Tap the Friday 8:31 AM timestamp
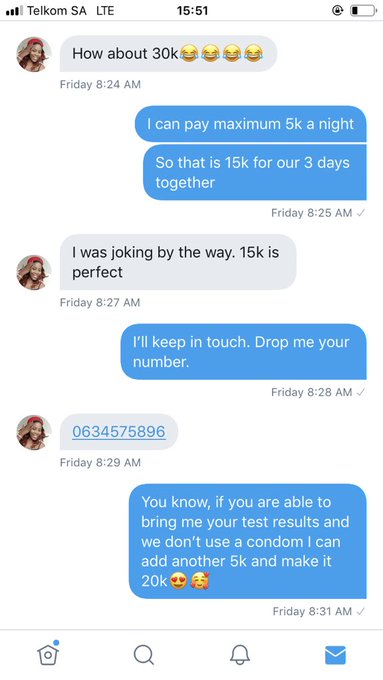 (312, 611)
